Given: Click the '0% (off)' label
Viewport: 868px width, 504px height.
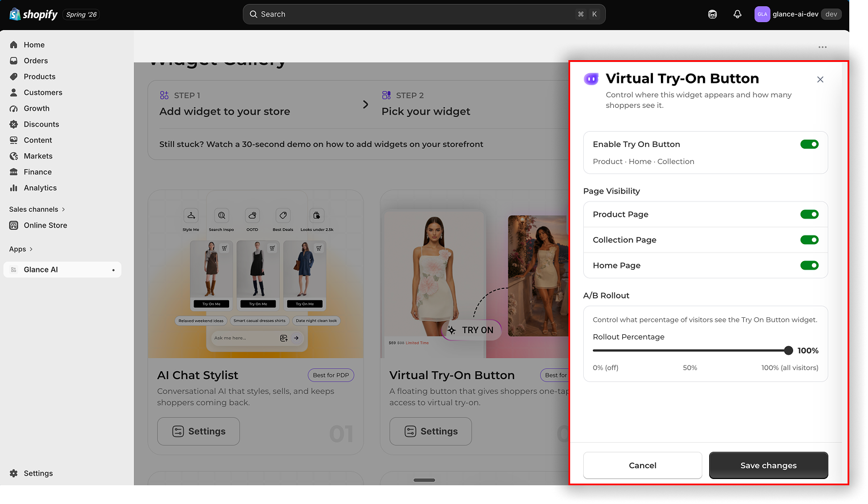Looking at the screenshot, I should (605, 368).
